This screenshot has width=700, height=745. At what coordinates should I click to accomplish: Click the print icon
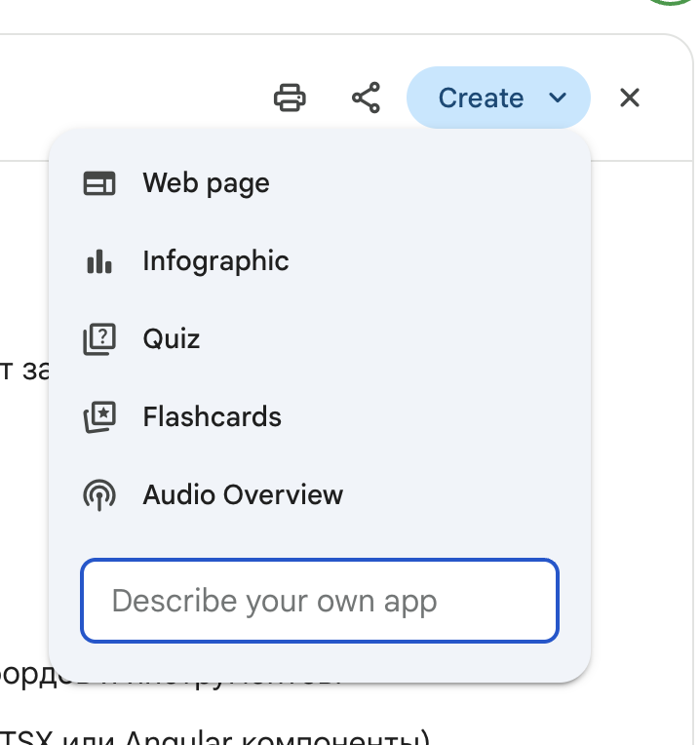(x=290, y=98)
